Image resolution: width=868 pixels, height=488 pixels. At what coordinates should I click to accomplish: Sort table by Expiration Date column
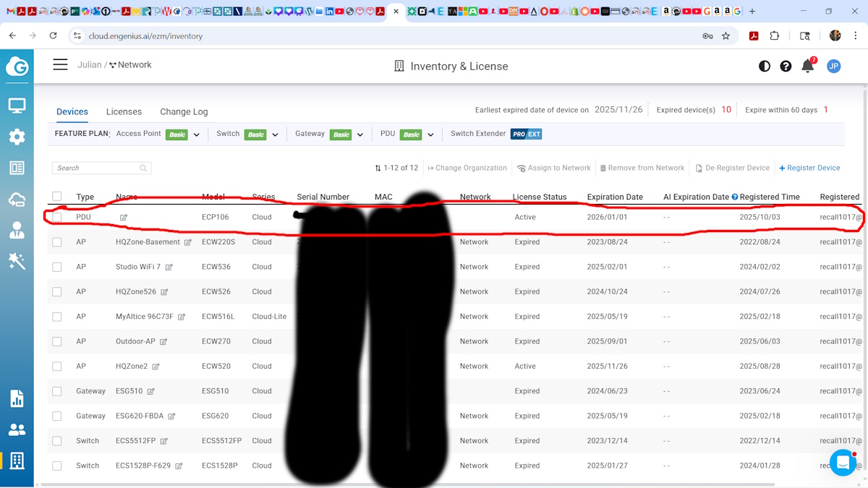[x=615, y=197]
